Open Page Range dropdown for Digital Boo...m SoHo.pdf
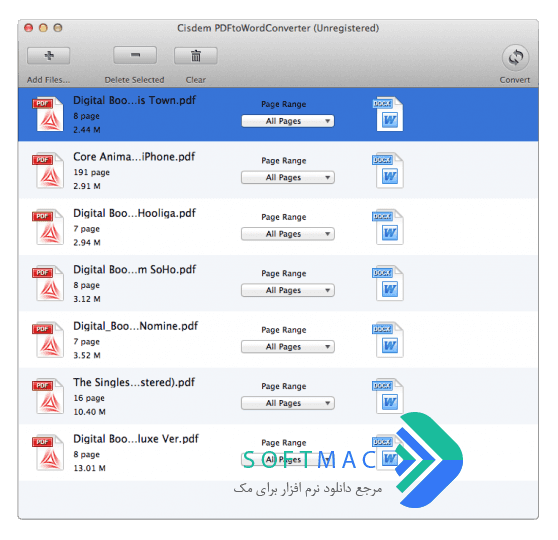This screenshot has width=558, height=540. pos(288,290)
